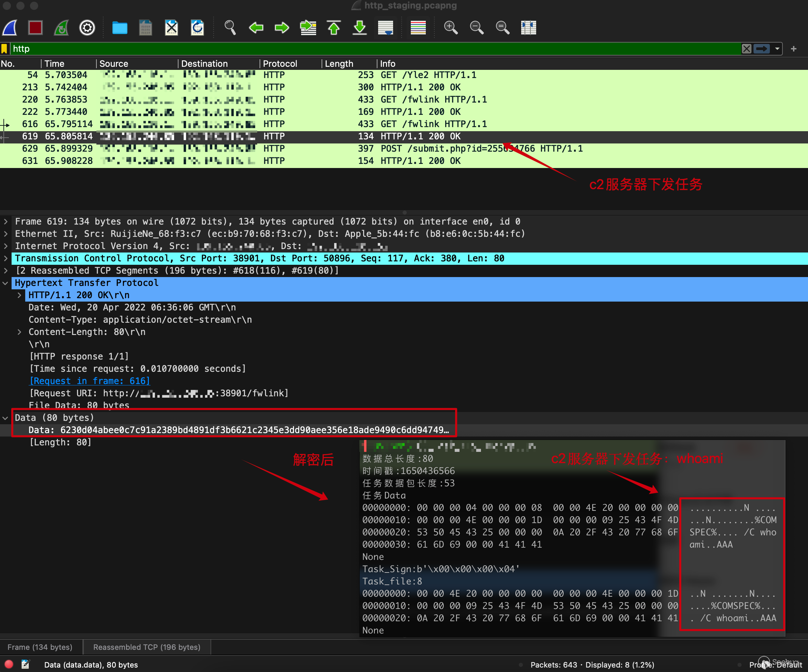Screen dimensions: 808x672
Task: Toggle colorize packet list icon
Action: (x=418, y=28)
